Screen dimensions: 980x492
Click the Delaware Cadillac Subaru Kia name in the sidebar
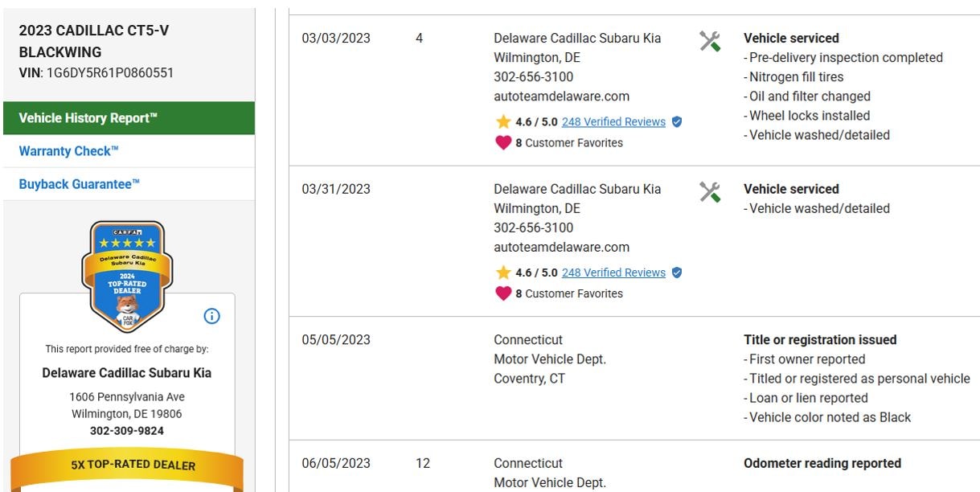pyautogui.click(x=127, y=373)
